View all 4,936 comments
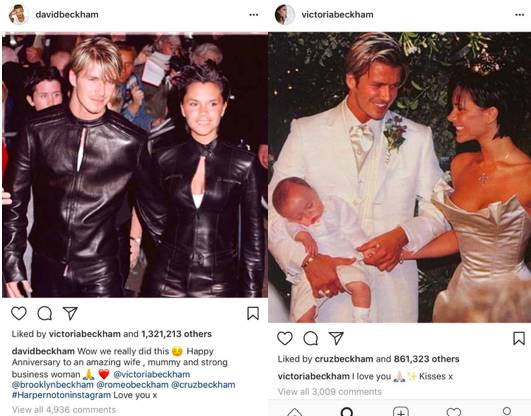Viewport: 531px width, 416px height. coord(64,410)
